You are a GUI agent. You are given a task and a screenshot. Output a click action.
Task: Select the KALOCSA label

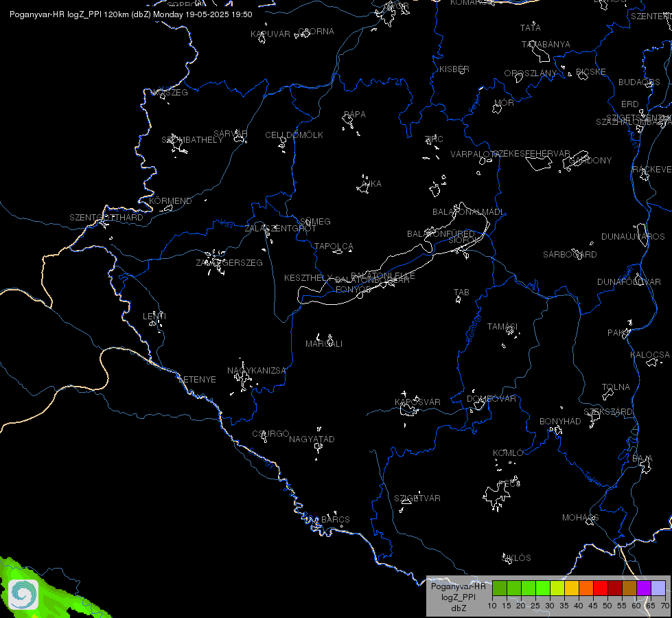click(650, 355)
